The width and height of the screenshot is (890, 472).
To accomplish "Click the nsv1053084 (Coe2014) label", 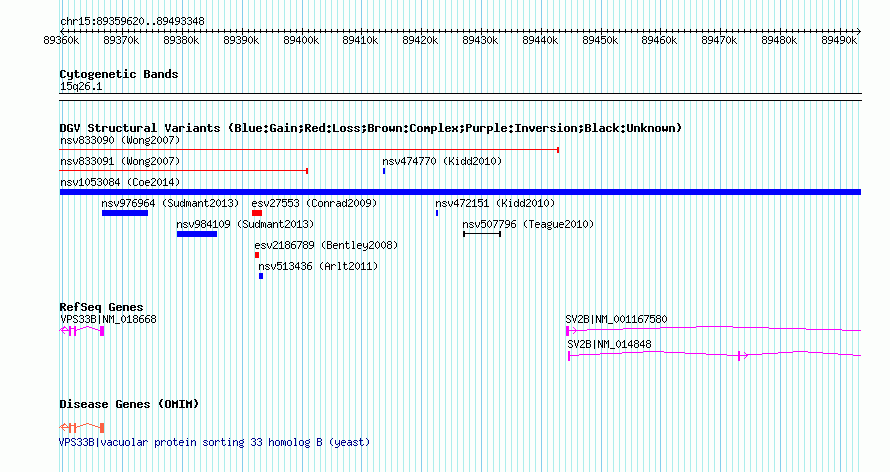I will pos(120,182).
